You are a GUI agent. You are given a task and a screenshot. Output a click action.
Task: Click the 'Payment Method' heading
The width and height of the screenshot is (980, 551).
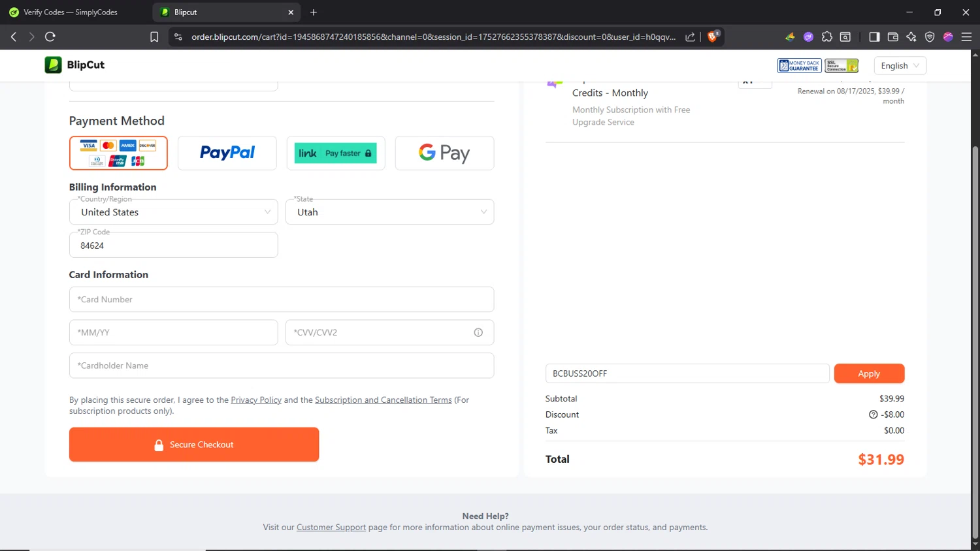tap(117, 121)
